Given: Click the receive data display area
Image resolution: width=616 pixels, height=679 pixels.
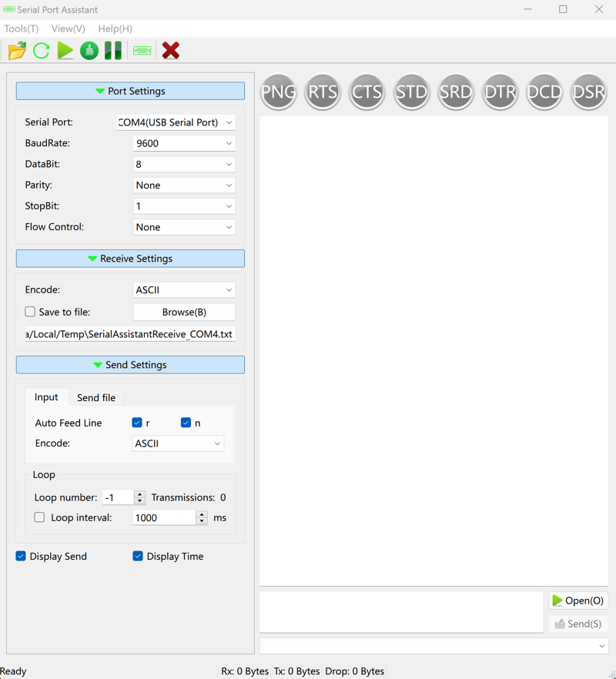Looking at the screenshot, I should tap(434, 351).
